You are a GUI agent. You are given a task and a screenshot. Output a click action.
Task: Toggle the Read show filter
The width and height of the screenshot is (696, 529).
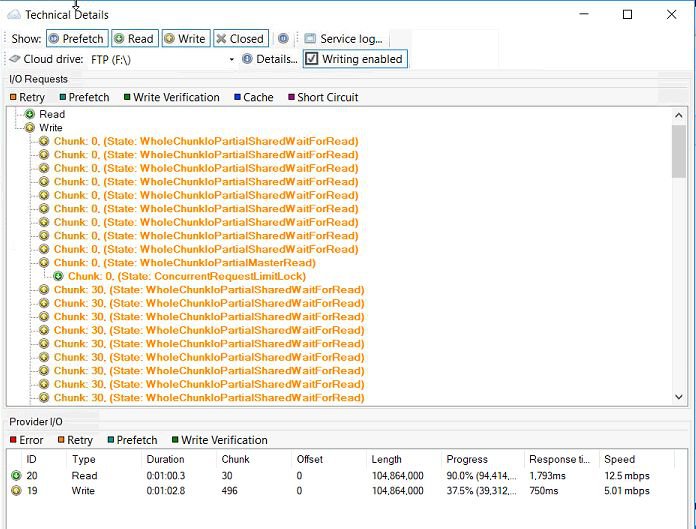pos(134,39)
